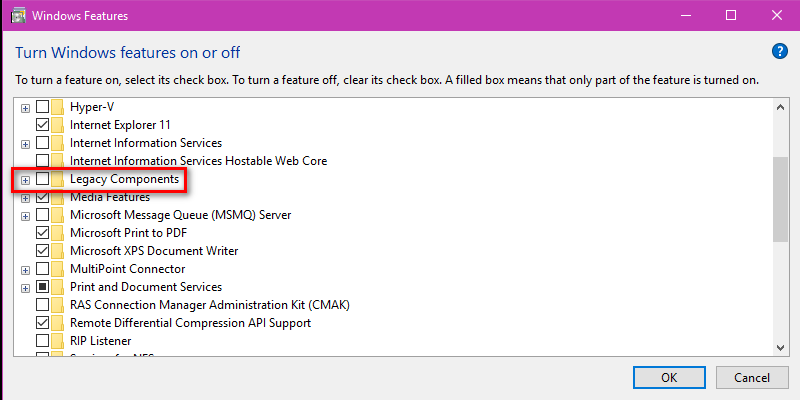Click the scrollbar down arrow
The width and height of the screenshot is (800, 400).
tap(781, 346)
